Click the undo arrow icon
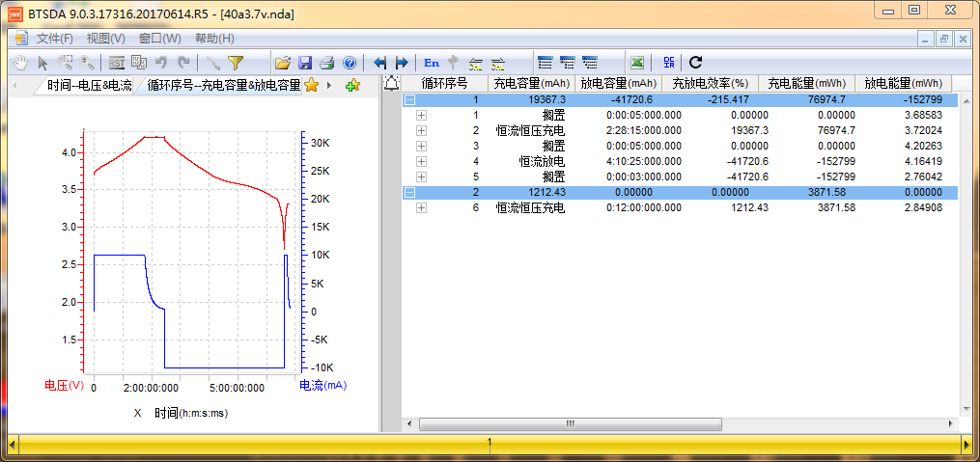The height and width of the screenshot is (462, 980). tap(160, 63)
